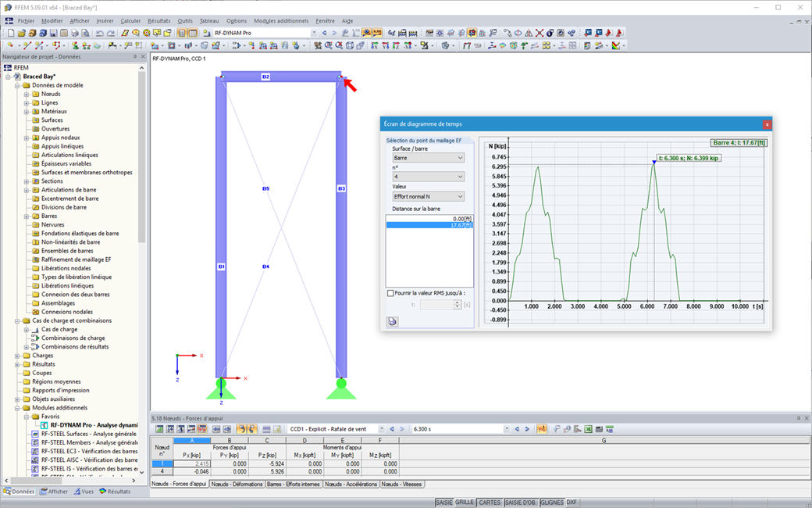Toggle the GRILLE status bar button

(464, 503)
